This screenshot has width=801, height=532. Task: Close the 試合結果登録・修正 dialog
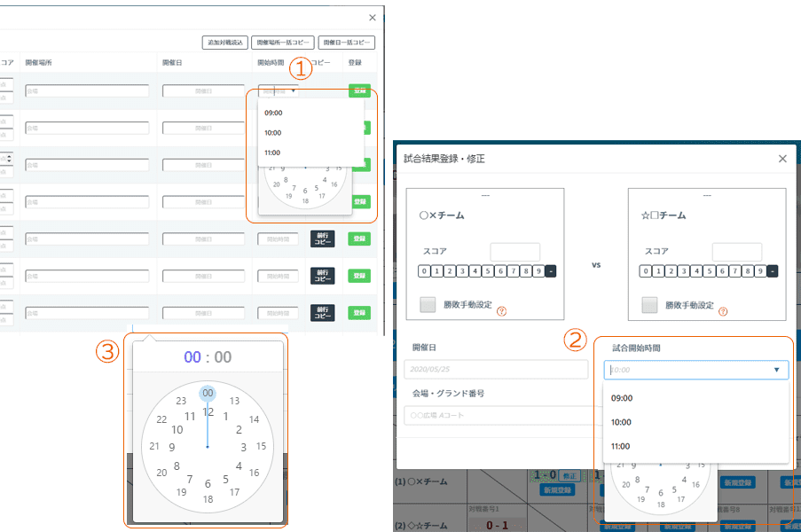(x=782, y=159)
